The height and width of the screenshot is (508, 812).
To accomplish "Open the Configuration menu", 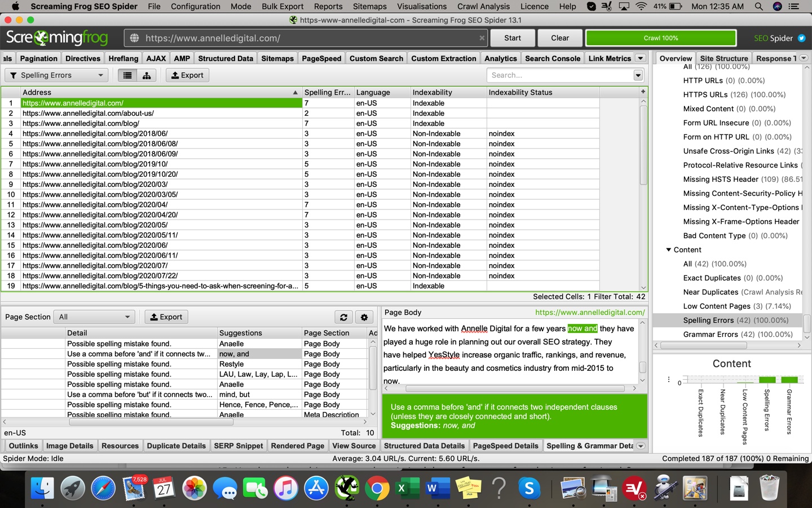I will (196, 6).
